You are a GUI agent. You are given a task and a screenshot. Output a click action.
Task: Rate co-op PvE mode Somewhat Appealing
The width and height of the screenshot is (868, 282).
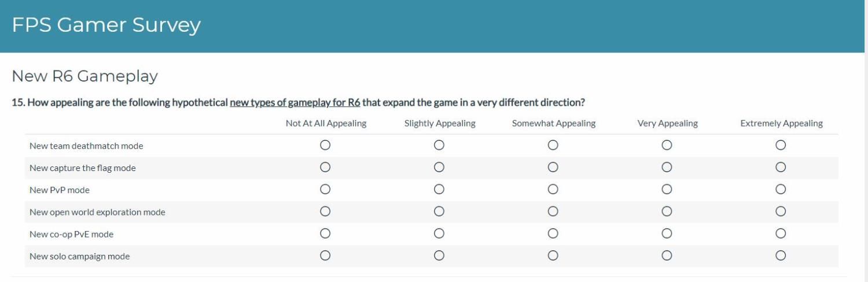pos(553,233)
